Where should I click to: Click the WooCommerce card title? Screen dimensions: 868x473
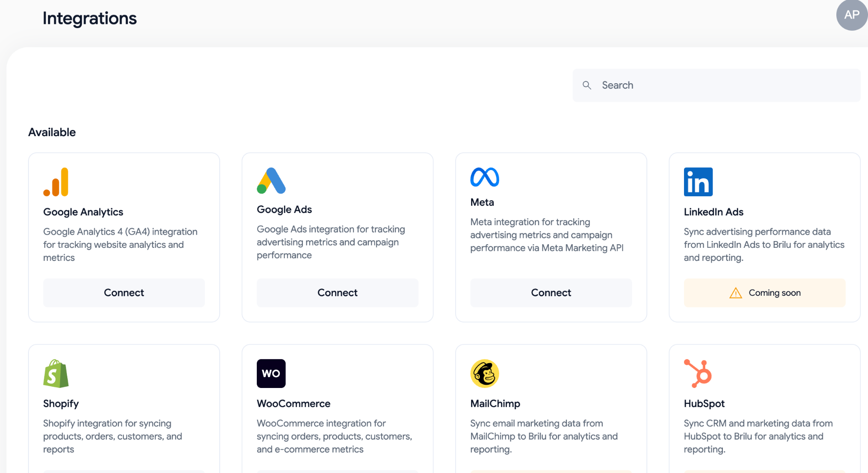(293, 404)
